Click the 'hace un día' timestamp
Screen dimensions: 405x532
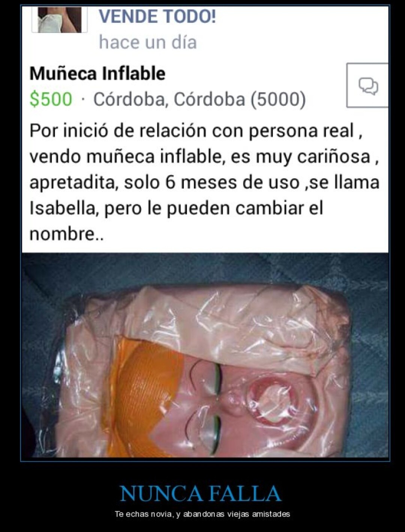pos(148,42)
